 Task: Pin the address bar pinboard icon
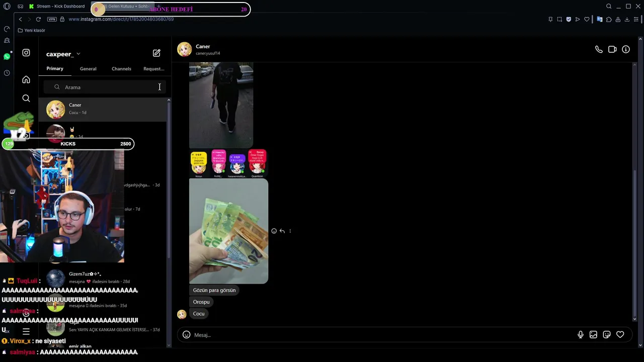(550, 19)
